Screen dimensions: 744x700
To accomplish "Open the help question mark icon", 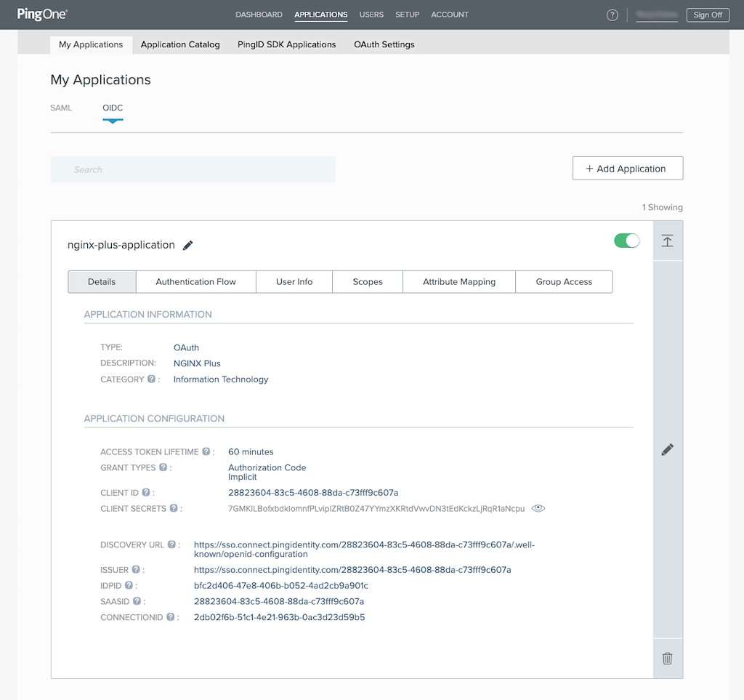I will point(612,15).
